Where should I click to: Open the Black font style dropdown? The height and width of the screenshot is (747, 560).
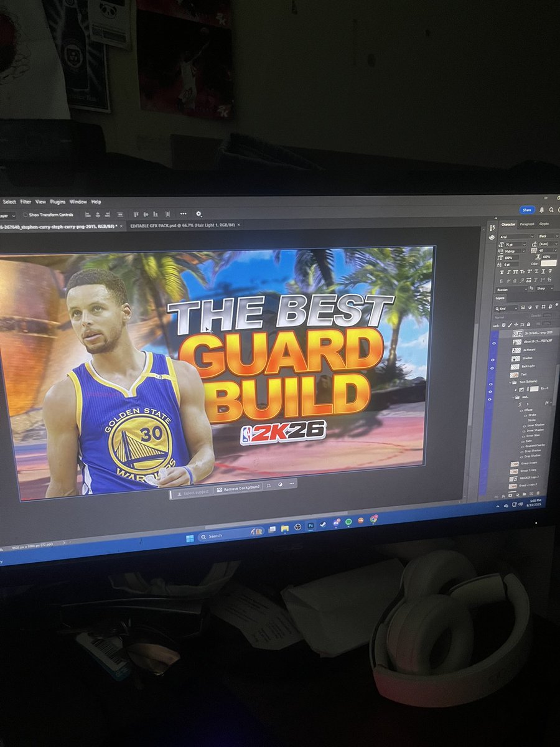(548, 236)
